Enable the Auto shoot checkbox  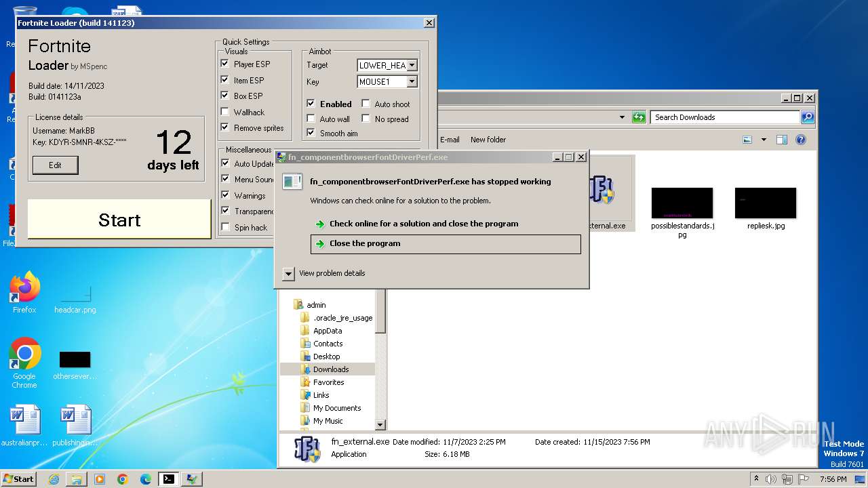point(366,104)
